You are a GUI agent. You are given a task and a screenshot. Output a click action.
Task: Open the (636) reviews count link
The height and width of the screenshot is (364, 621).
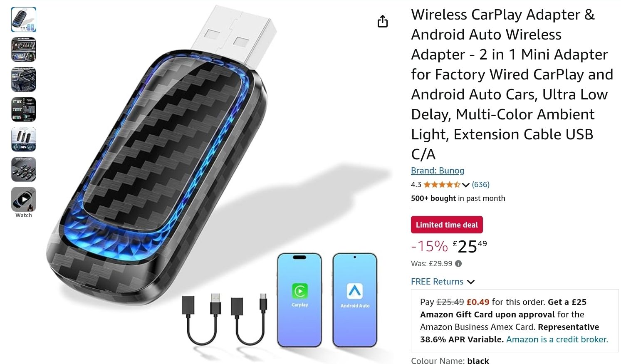point(480,185)
